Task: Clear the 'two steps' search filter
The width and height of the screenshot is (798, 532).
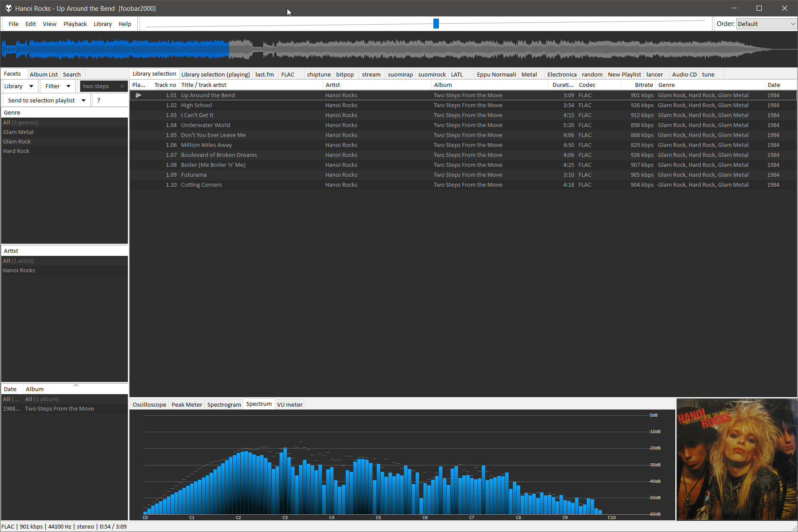Action: click(122, 86)
